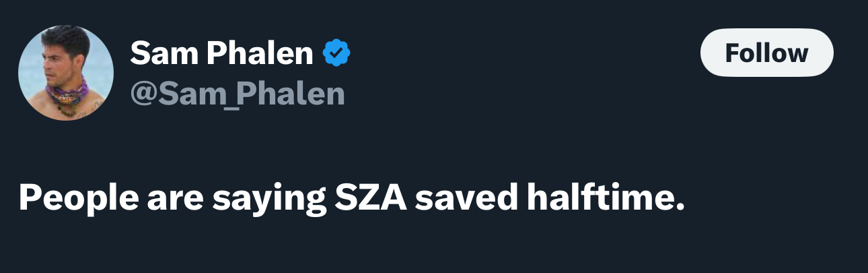Follow Sam Phalen
Screen dimensions: 868x273
point(766,53)
